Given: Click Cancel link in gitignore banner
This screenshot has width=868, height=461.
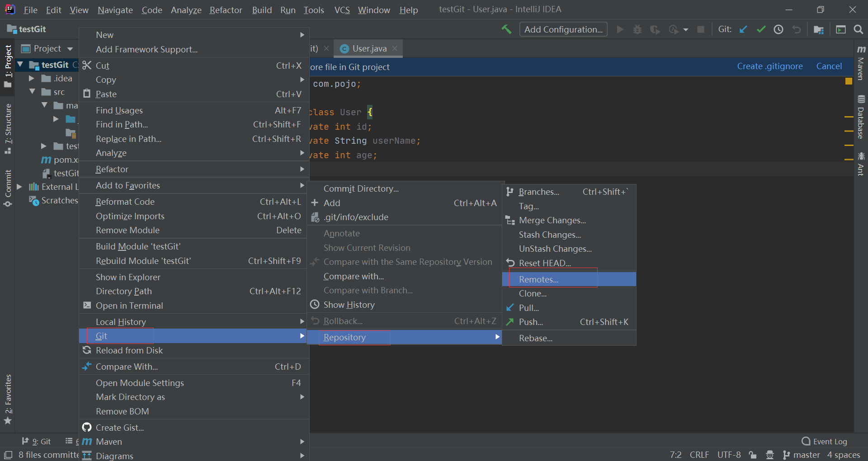Looking at the screenshot, I should tap(829, 66).
